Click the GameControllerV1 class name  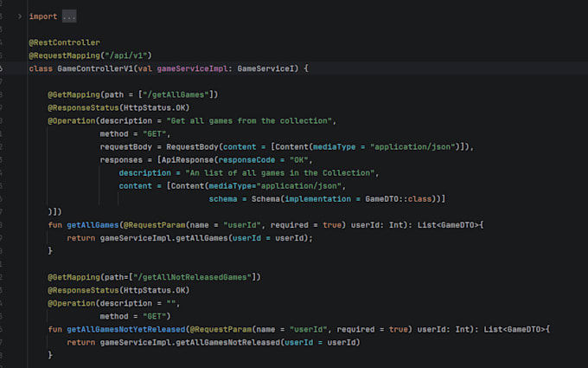(95, 68)
